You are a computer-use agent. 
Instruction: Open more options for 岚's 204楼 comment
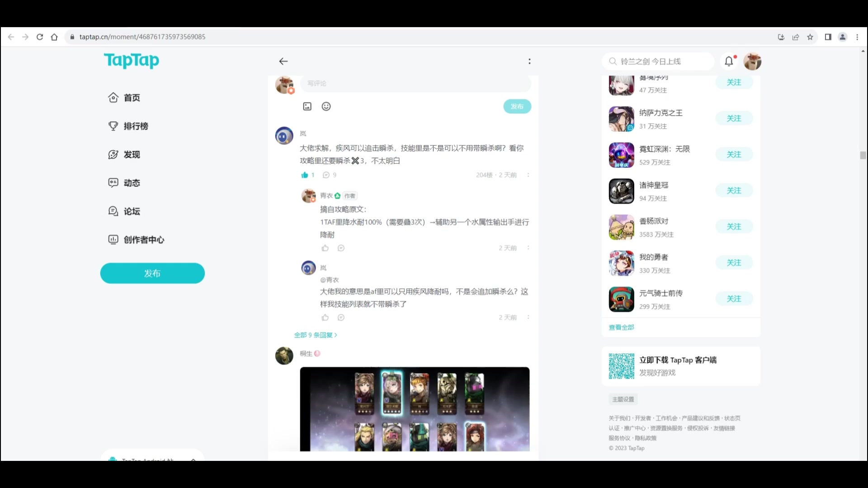click(528, 175)
